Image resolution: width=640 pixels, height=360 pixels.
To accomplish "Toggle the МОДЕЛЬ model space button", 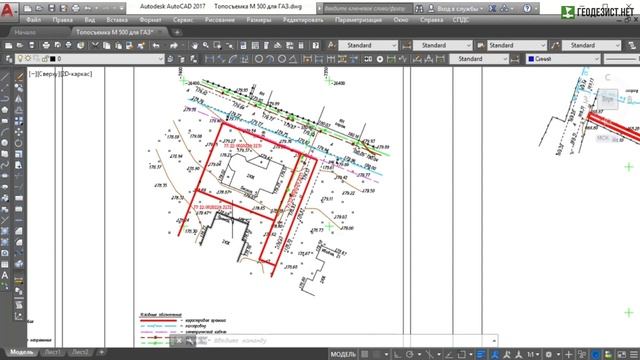I will (x=343, y=354).
